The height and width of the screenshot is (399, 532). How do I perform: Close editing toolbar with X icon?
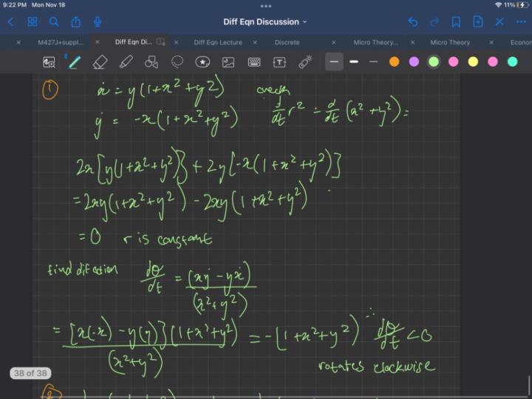499,22
